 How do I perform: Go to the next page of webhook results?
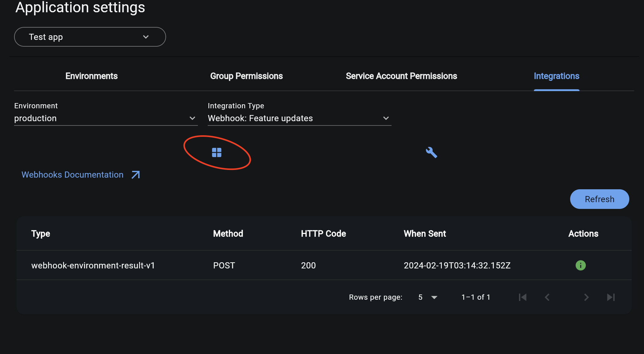[x=586, y=297]
